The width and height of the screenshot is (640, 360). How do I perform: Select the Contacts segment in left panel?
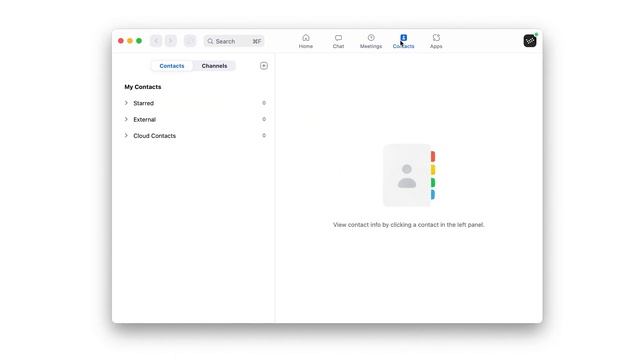point(172,66)
